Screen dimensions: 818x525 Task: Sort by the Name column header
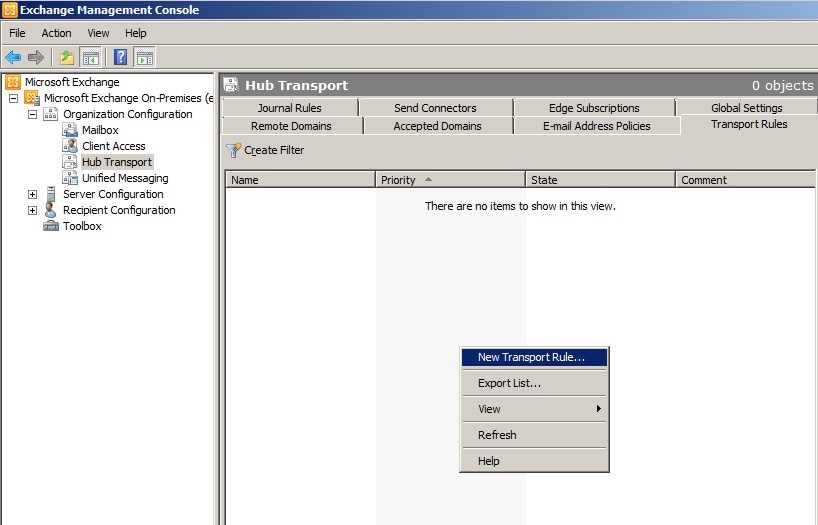[300, 180]
